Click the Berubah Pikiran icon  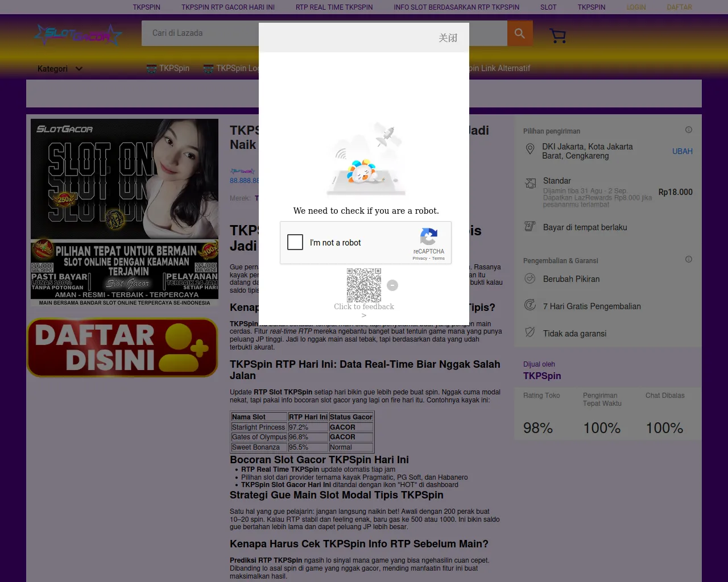point(530,278)
